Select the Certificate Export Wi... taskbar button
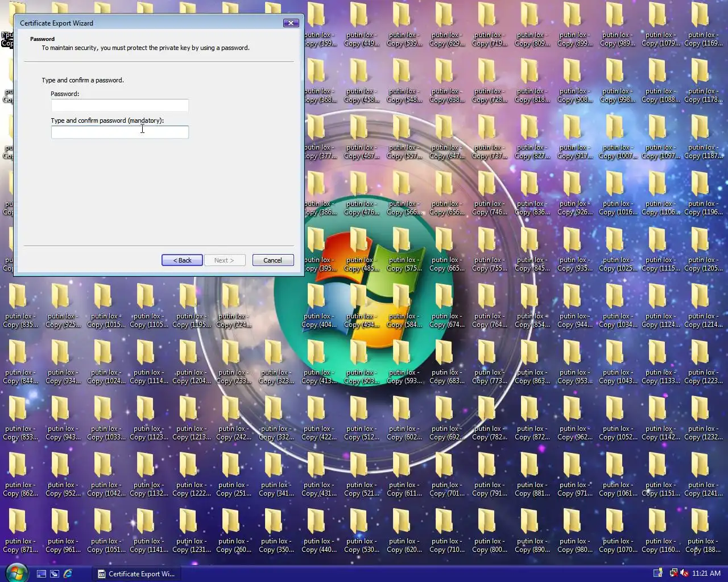Screen dimensions: 728x582 [x=137, y=574]
